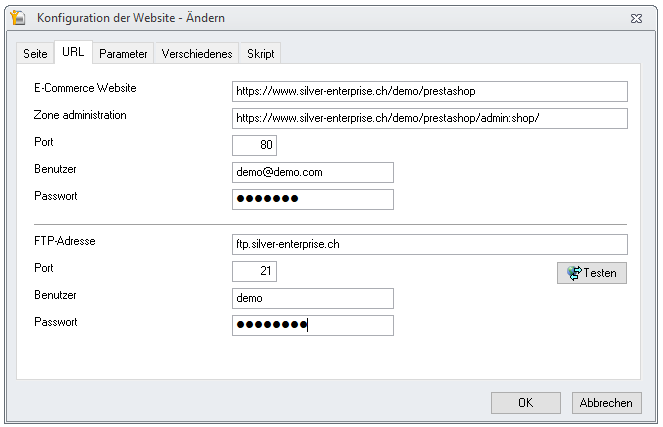
Task: Open the Parameter tab
Action: click(x=123, y=54)
